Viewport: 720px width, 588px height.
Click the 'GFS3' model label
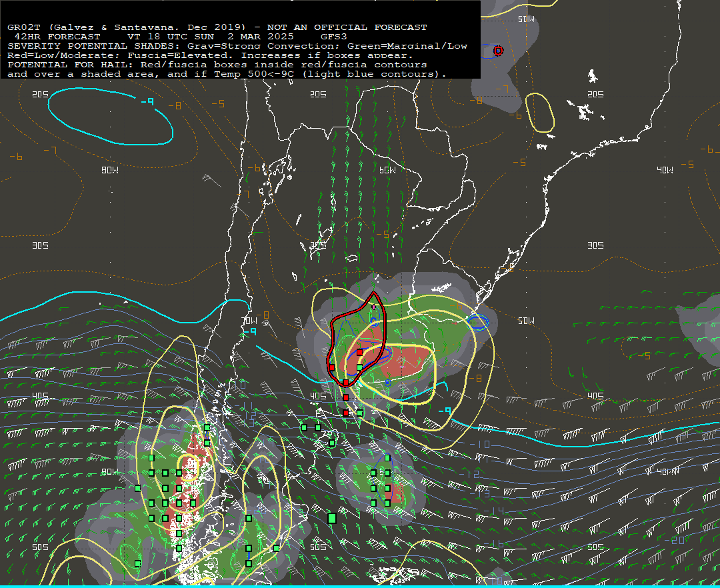tap(334, 36)
